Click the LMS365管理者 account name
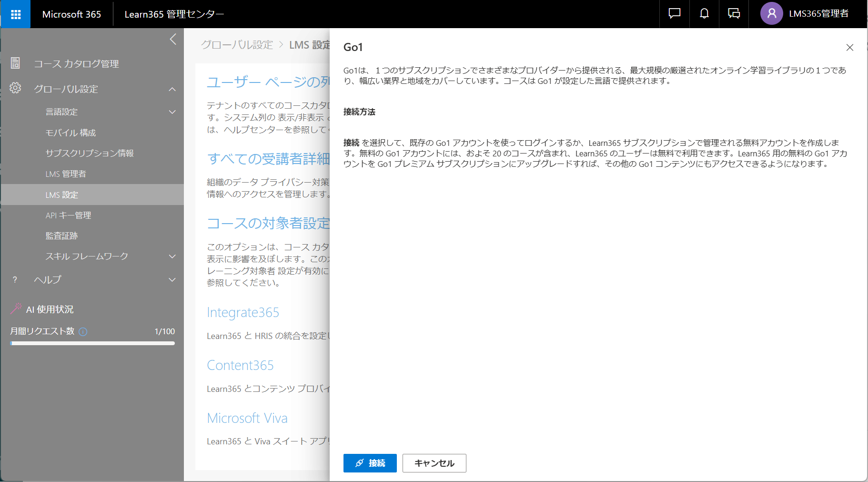 pos(818,14)
